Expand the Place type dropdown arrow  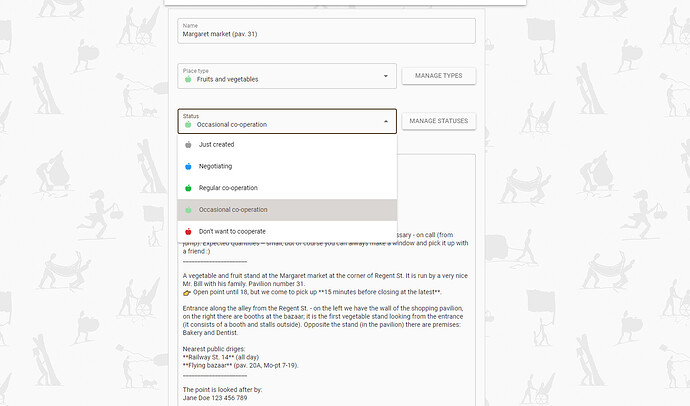click(x=385, y=76)
